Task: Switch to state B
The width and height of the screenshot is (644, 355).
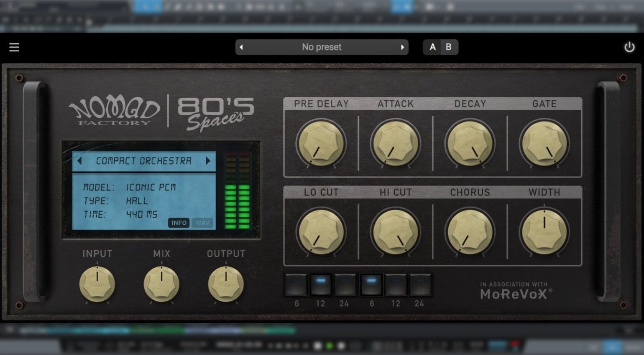Action: (448, 47)
